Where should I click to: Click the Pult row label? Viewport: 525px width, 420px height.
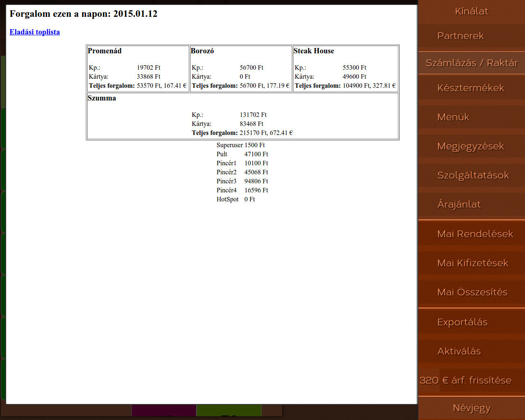222,154
